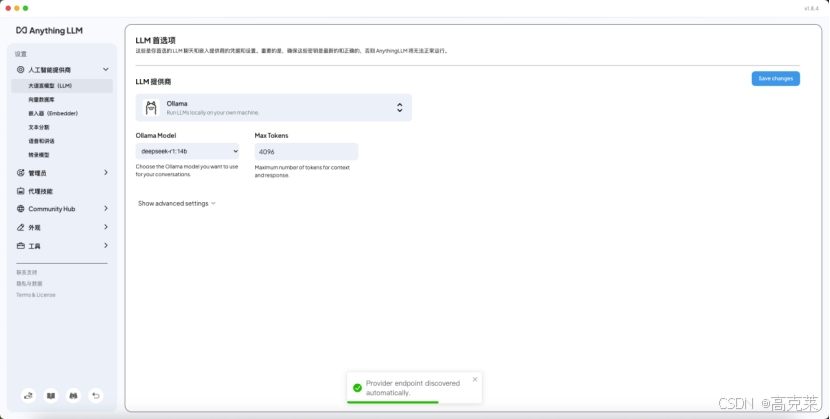
Task: Click the Ollama Model field label
Action: click(x=156, y=135)
